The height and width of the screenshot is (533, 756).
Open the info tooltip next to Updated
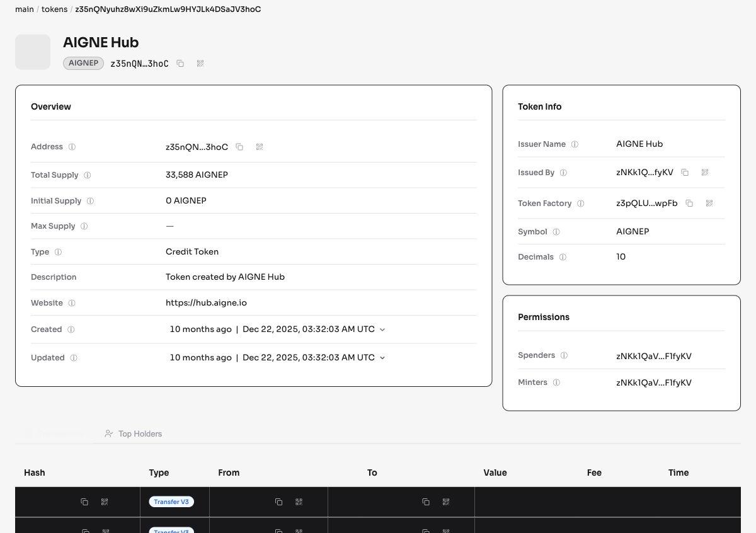point(74,358)
